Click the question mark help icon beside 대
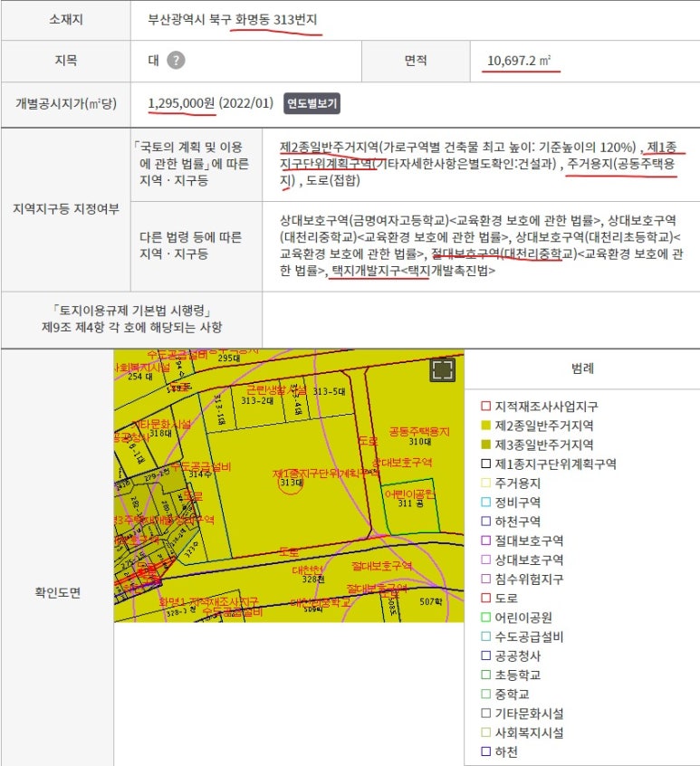Viewport: 700px width, 766px height. pos(176,61)
